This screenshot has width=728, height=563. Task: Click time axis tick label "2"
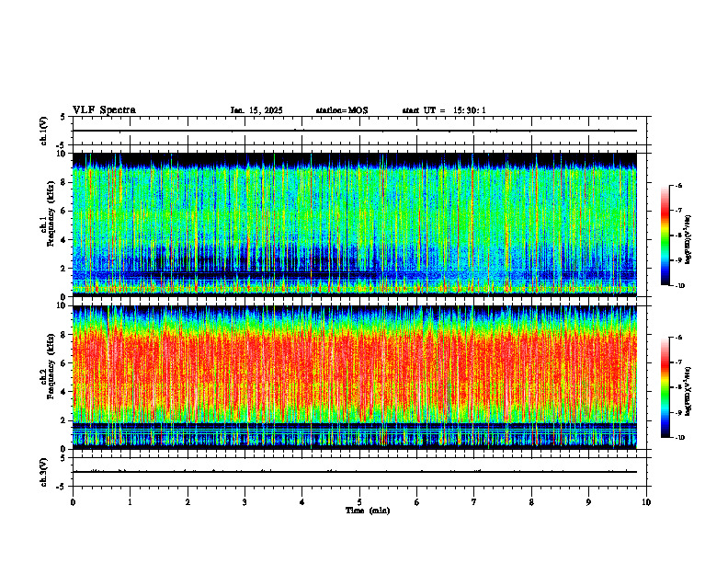pyautogui.click(x=188, y=502)
